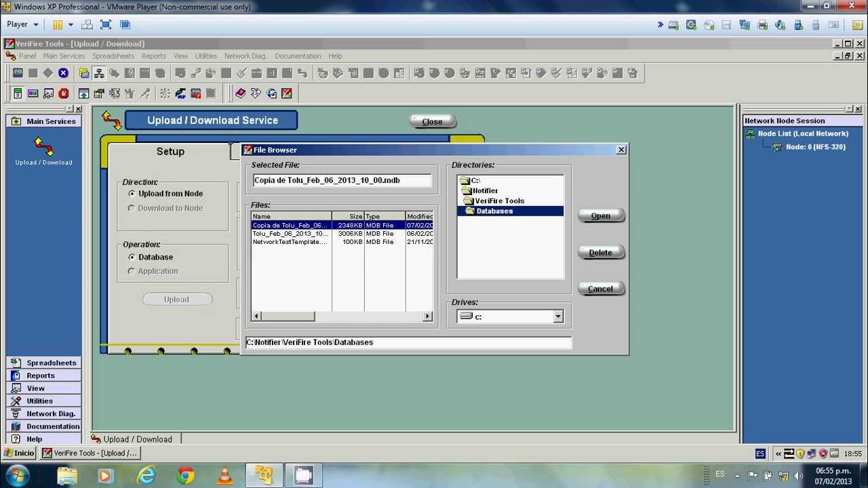Open the red book documentation toolbar icon
Screen dimensions: 868x488
point(241,94)
